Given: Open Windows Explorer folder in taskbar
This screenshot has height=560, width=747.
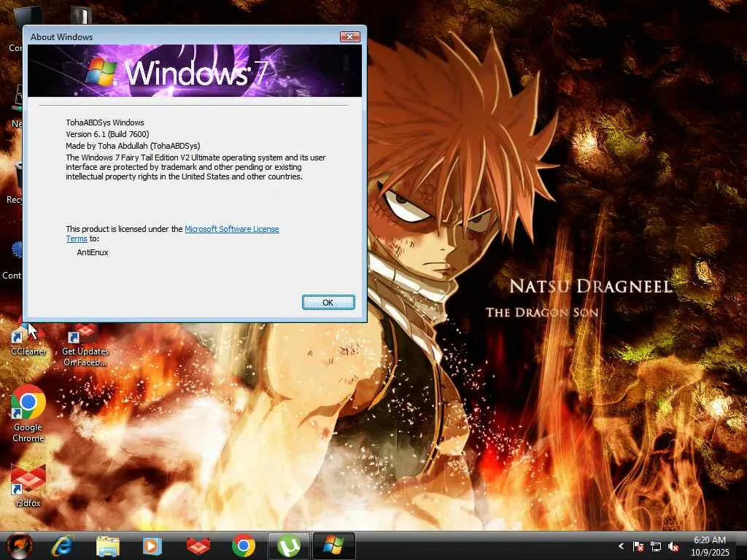Looking at the screenshot, I should (x=108, y=546).
